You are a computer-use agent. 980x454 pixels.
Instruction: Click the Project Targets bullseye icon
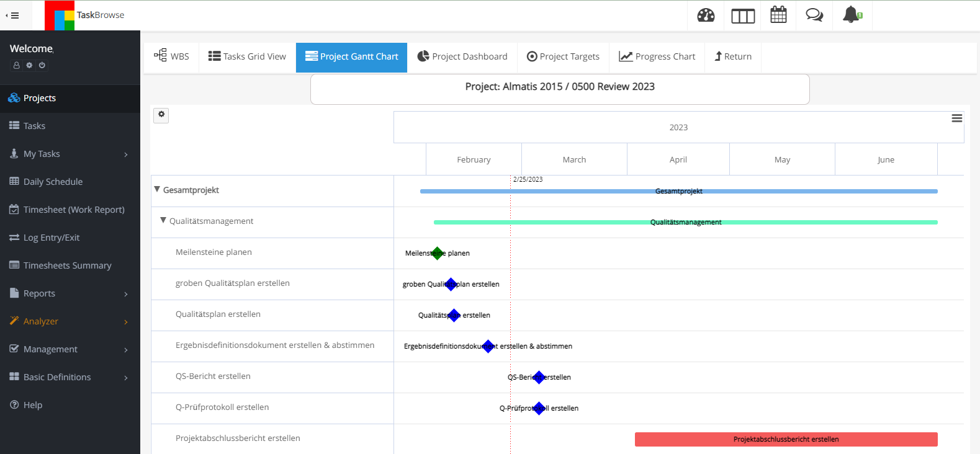tap(532, 56)
